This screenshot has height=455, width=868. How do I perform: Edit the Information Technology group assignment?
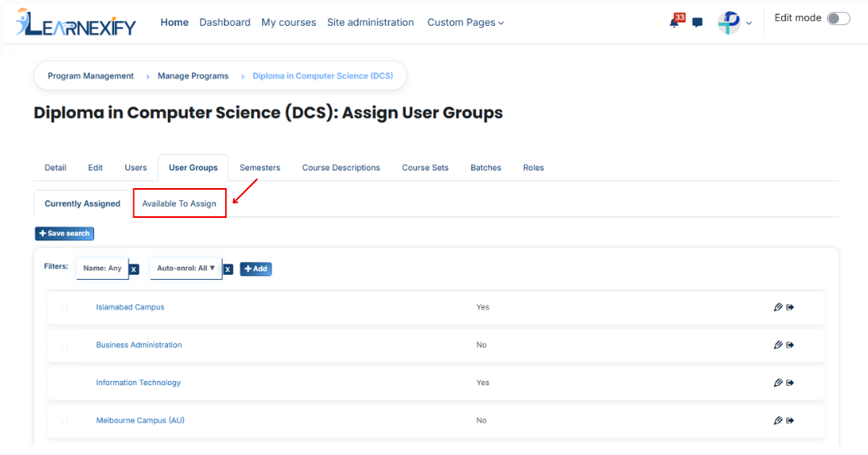coord(778,383)
